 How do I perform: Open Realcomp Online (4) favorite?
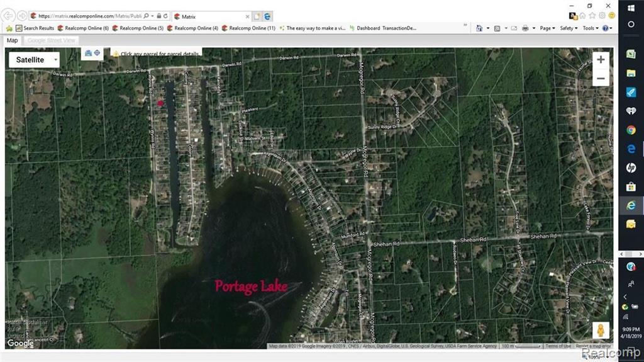tap(192, 28)
